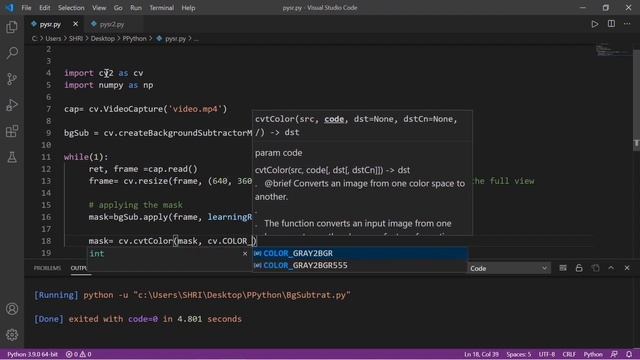Viewport: 640px width, 360px height.
Task: Change indentation via Spaces: 5
Action: pyautogui.click(x=518, y=354)
